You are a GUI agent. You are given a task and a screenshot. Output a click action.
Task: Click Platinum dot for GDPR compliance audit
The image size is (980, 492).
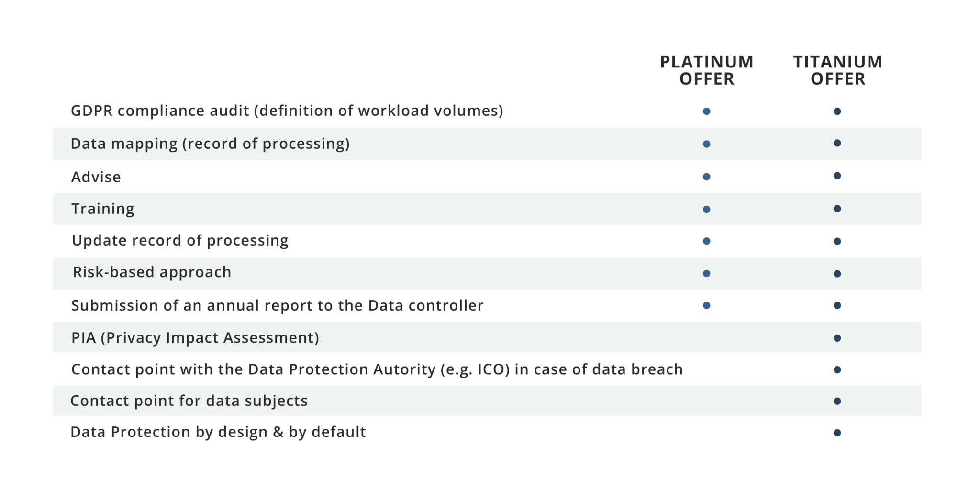click(706, 112)
